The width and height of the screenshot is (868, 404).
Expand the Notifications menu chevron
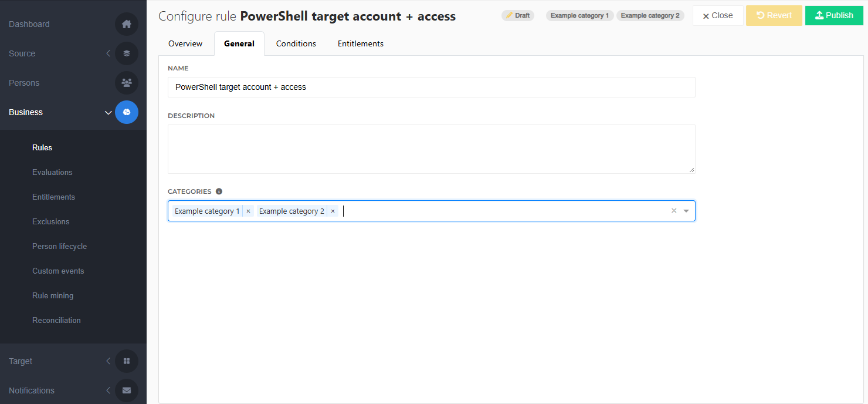coord(108,390)
